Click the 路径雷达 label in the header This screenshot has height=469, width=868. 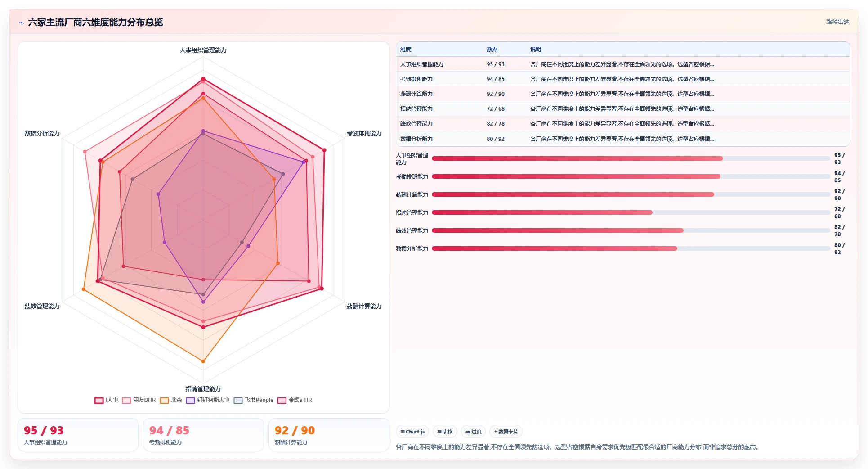pyautogui.click(x=837, y=22)
